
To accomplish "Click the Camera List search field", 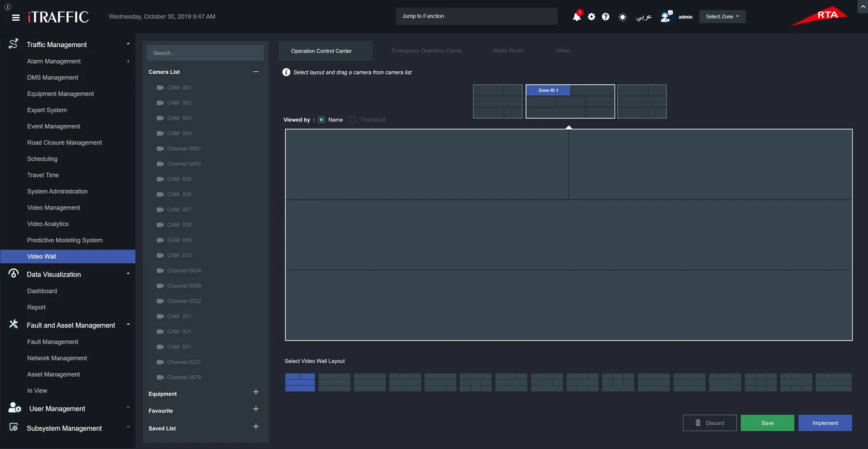I will 205,53.
